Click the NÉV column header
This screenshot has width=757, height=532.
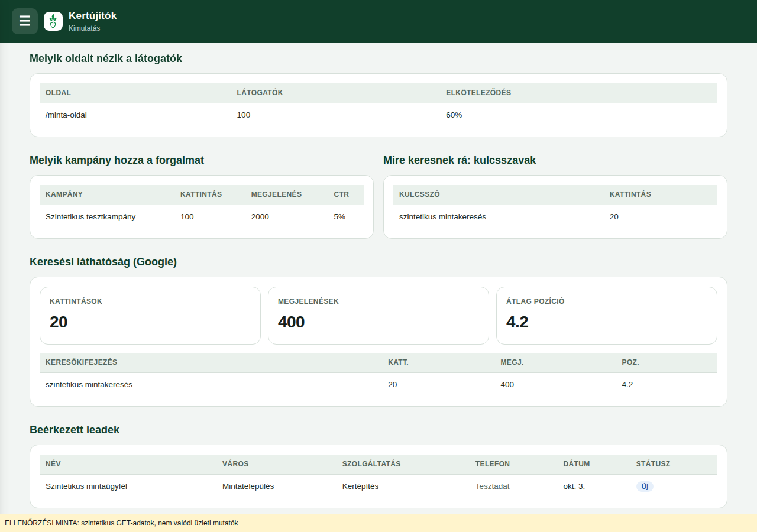(x=53, y=465)
